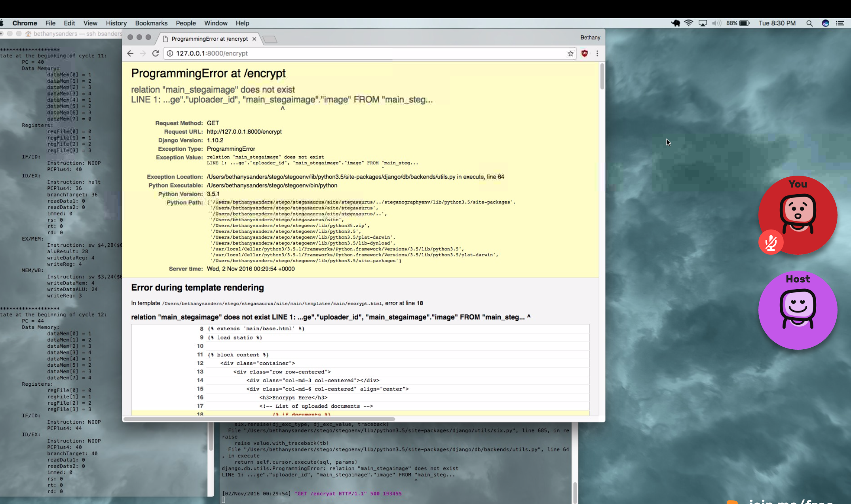The height and width of the screenshot is (504, 851).
Task: Open the Bookmarks menu
Action: (151, 23)
